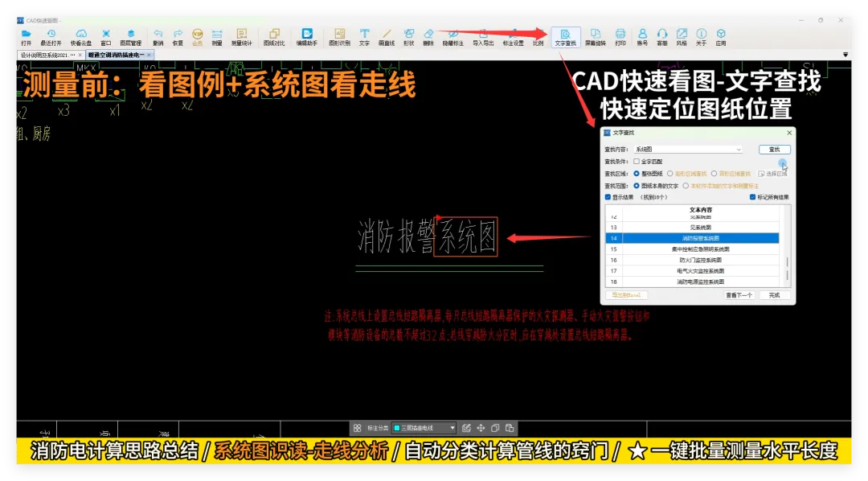
Task: Open 图纸对比 drawing compare tool
Action: 274,37
